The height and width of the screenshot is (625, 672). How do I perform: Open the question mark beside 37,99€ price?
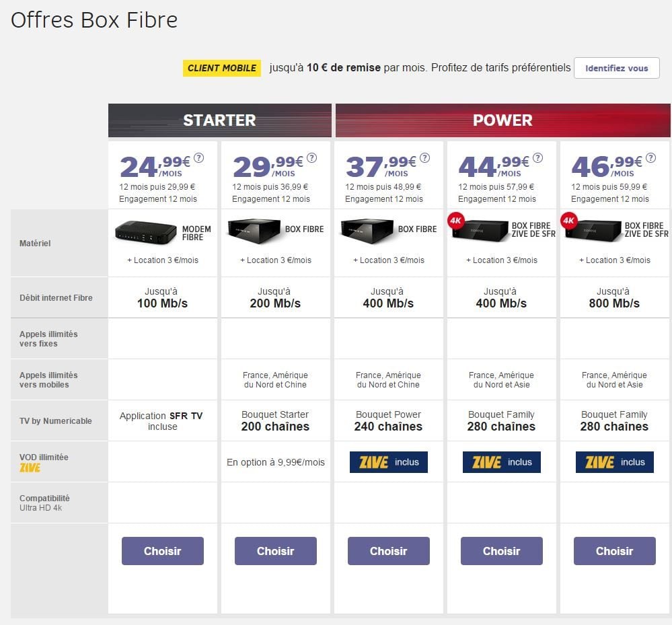(x=424, y=158)
